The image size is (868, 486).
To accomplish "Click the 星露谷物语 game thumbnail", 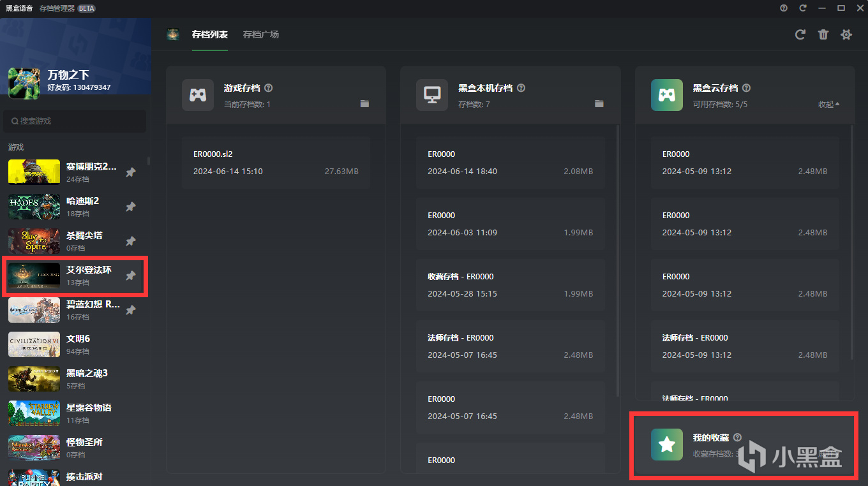I will 34,413.
